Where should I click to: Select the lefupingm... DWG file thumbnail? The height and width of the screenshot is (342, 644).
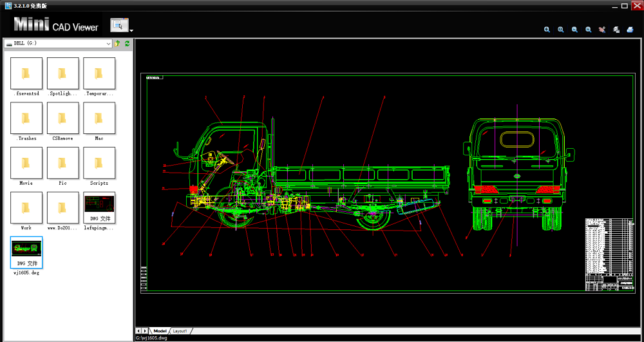pyautogui.click(x=99, y=208)
